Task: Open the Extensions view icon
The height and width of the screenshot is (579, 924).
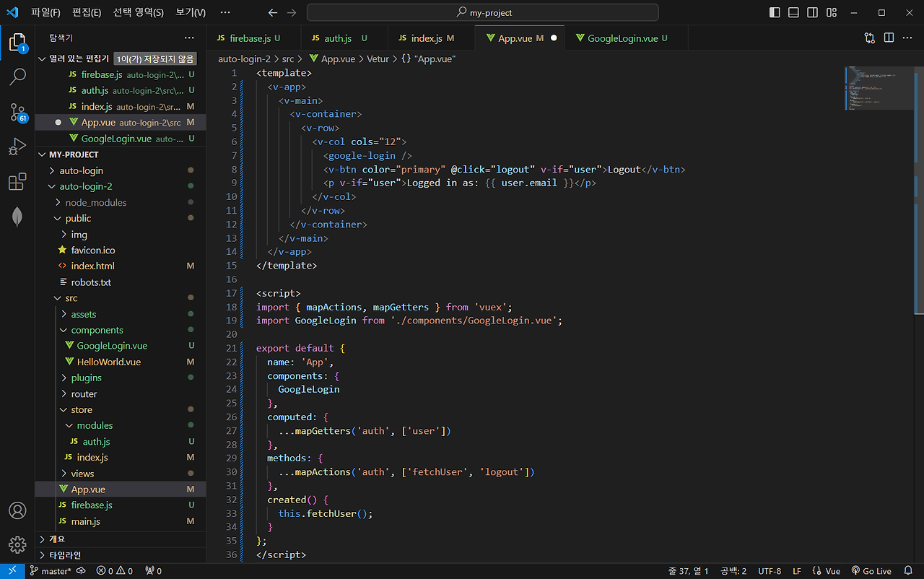Action: (17, 181)
